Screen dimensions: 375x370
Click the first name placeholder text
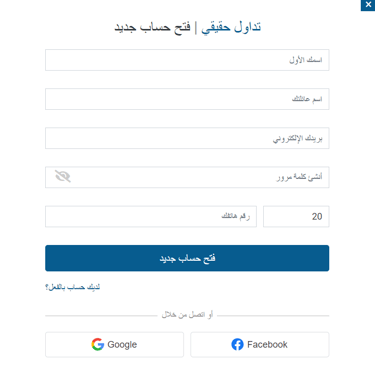tap(306, 60)
